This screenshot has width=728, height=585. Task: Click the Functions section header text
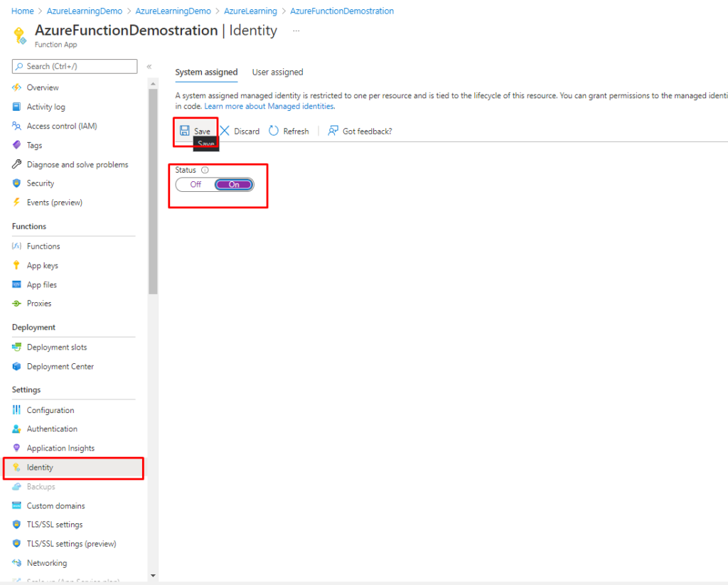(x=29, y=226)
